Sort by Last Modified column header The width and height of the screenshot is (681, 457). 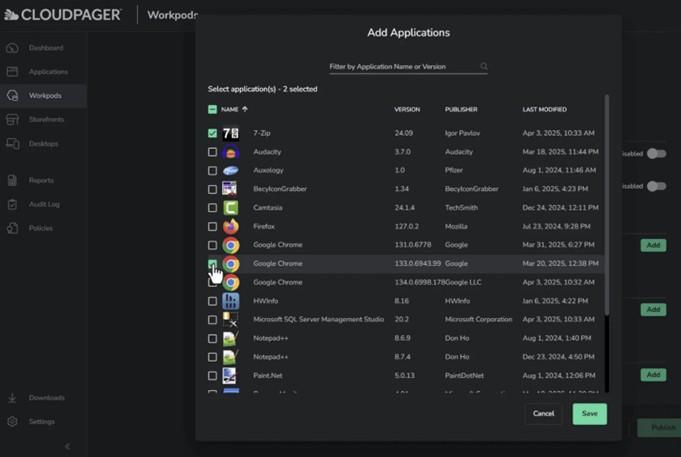coord(544,109)
